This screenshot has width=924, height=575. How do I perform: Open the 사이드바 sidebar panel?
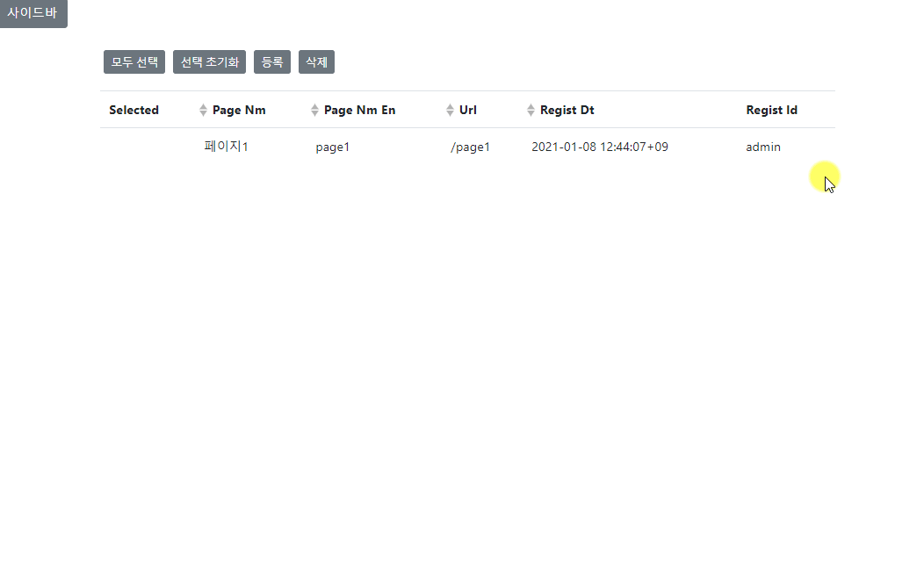click(33, 13)
